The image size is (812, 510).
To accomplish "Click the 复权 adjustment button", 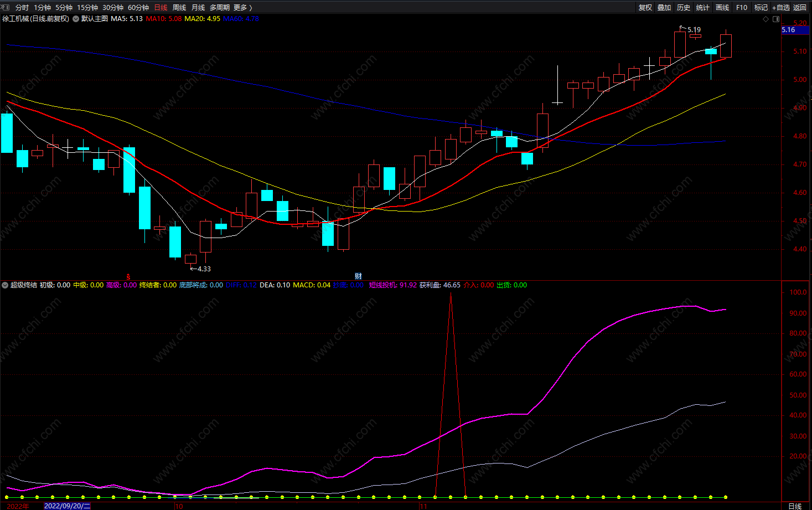I will 645,7.
